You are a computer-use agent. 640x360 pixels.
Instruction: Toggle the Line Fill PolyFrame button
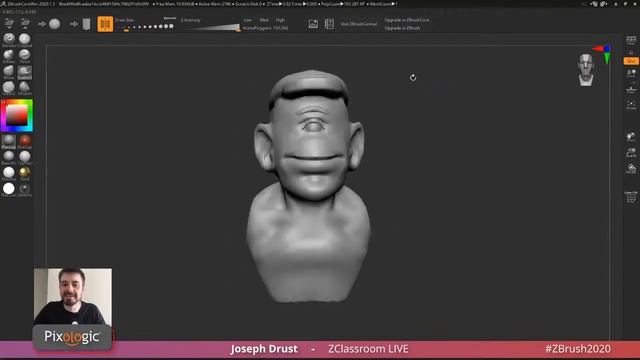click(631, 197)
